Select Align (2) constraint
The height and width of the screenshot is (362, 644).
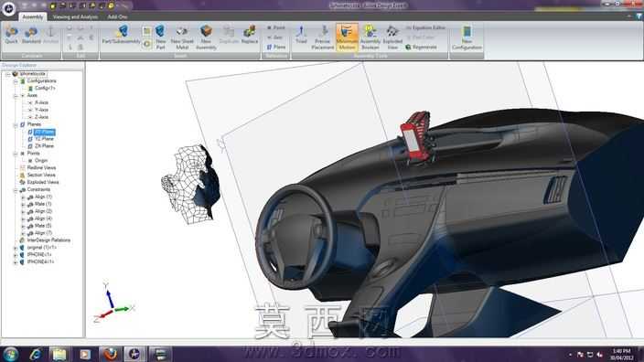click(43, 211)
